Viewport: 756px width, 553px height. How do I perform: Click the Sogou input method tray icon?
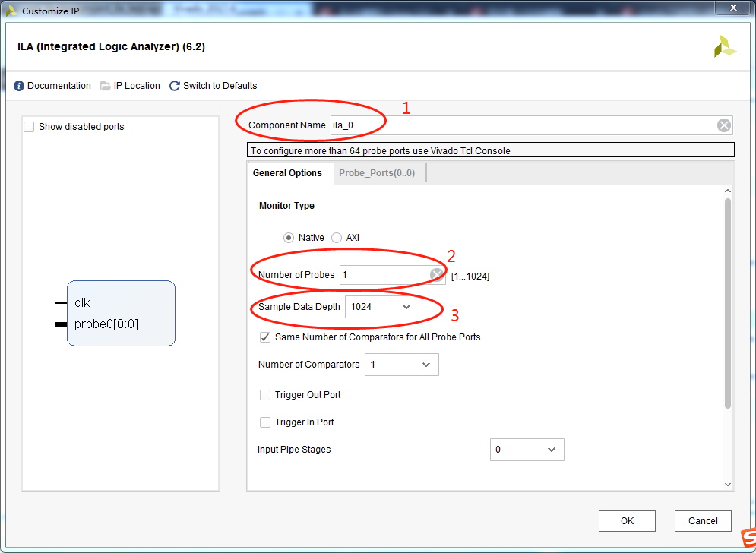click(748, 538)
